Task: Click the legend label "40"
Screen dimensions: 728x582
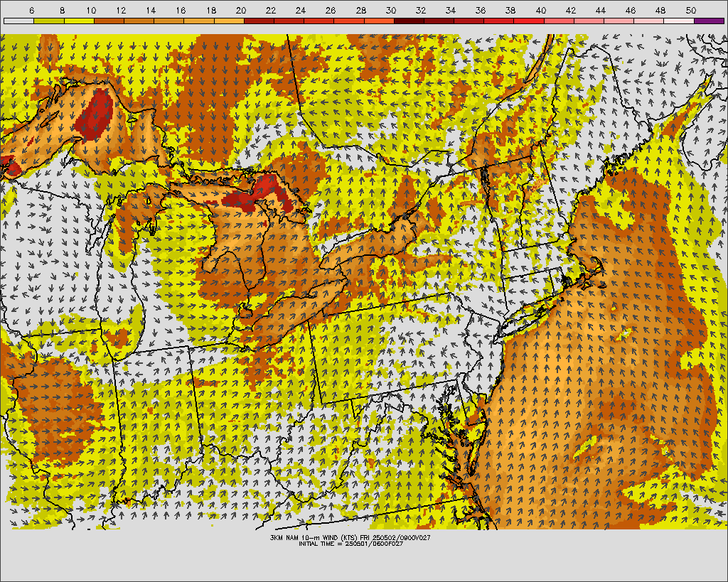Action: 540,10
